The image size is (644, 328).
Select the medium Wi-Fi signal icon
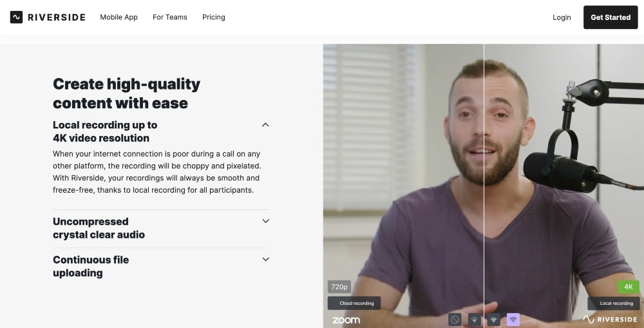click(x=494, y=320)
